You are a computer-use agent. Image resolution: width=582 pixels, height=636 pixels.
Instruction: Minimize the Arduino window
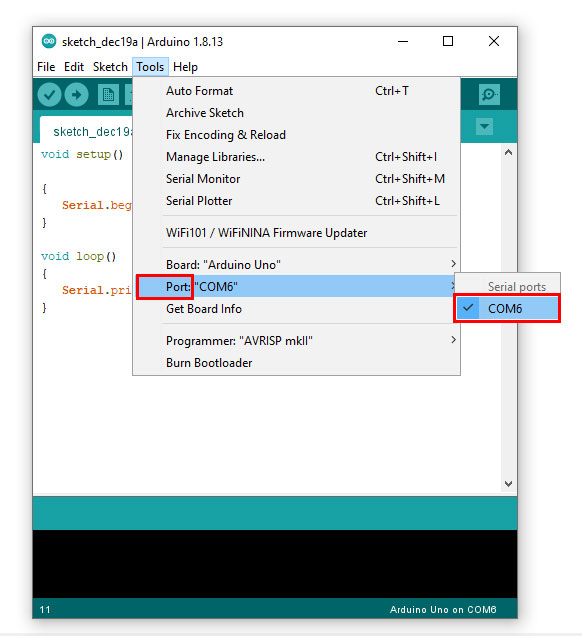tap(403, 41)
